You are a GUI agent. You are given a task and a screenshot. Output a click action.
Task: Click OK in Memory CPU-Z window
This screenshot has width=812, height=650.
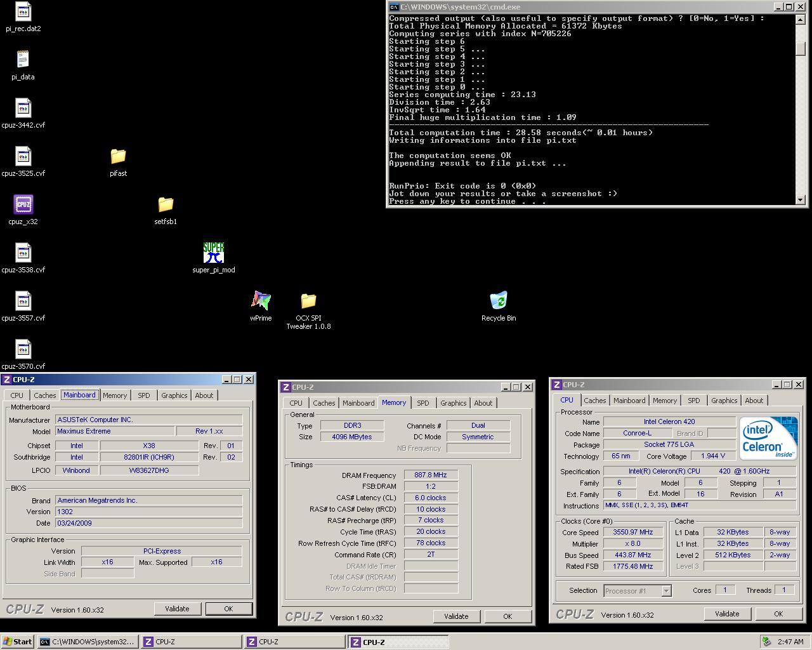[507, 616]
